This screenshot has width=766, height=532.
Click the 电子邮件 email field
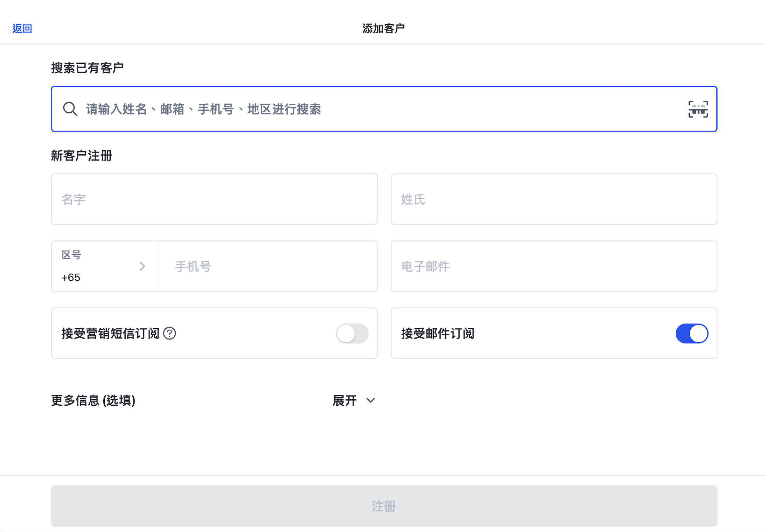pyautogui.click(x=554, y=266)
